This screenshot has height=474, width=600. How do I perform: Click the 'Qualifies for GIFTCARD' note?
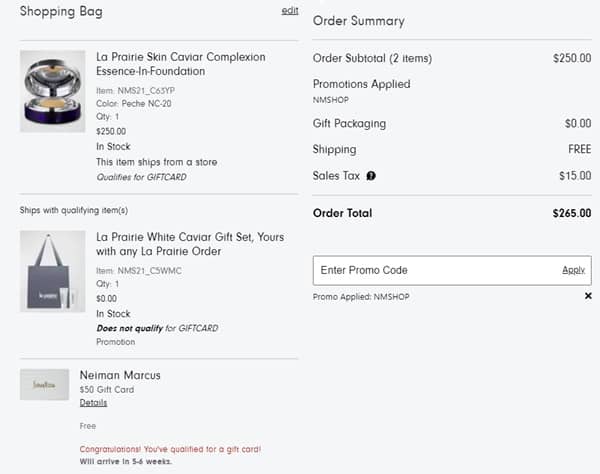point(141,177)
